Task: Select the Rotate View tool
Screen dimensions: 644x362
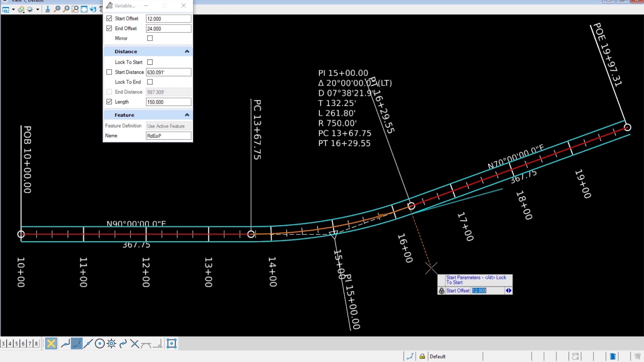Action: (93, 10)
